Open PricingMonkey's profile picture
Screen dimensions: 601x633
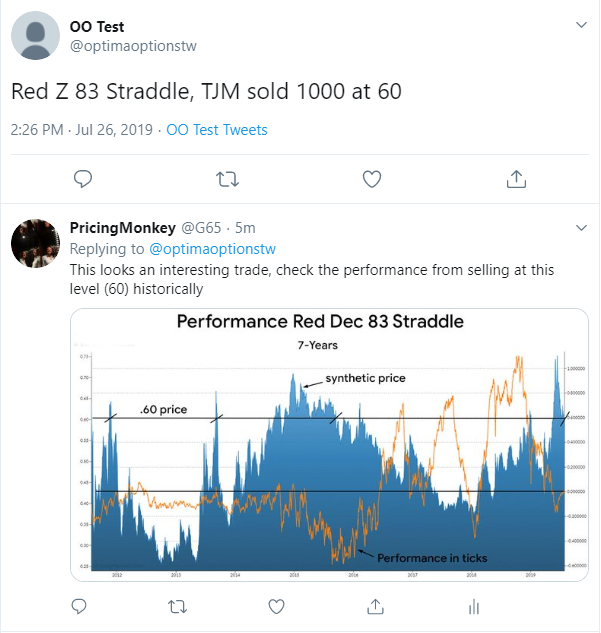[36, 243]
